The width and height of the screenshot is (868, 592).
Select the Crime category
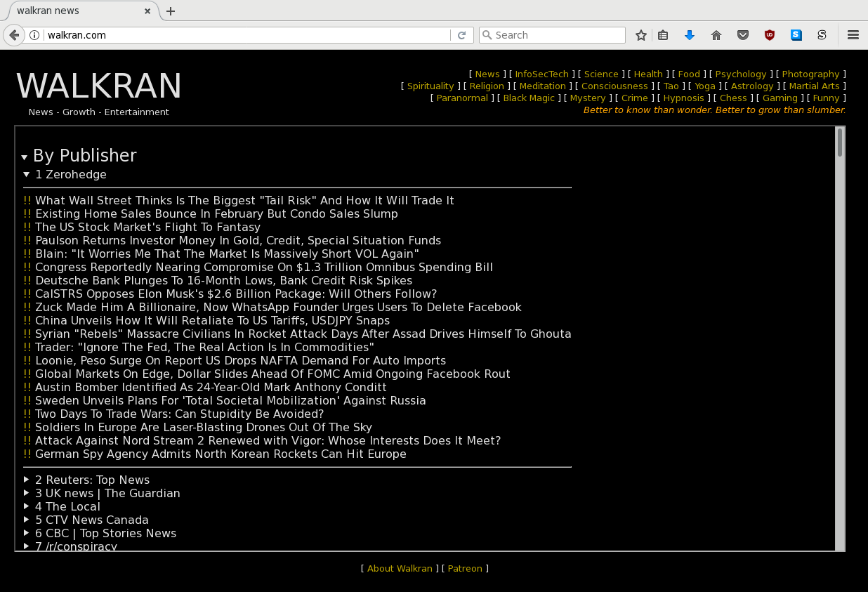point(635,98)
